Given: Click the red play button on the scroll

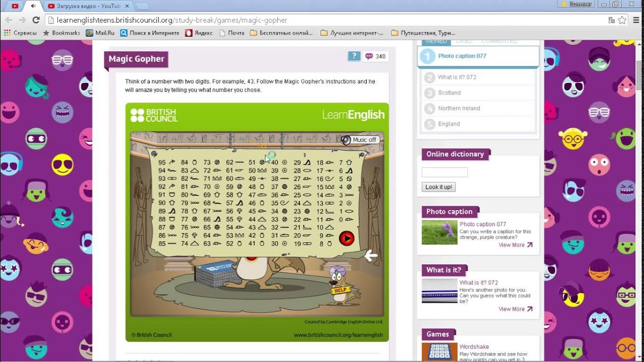Looking at the screenshot, I should pyautogui.click(x=347, y=238).
